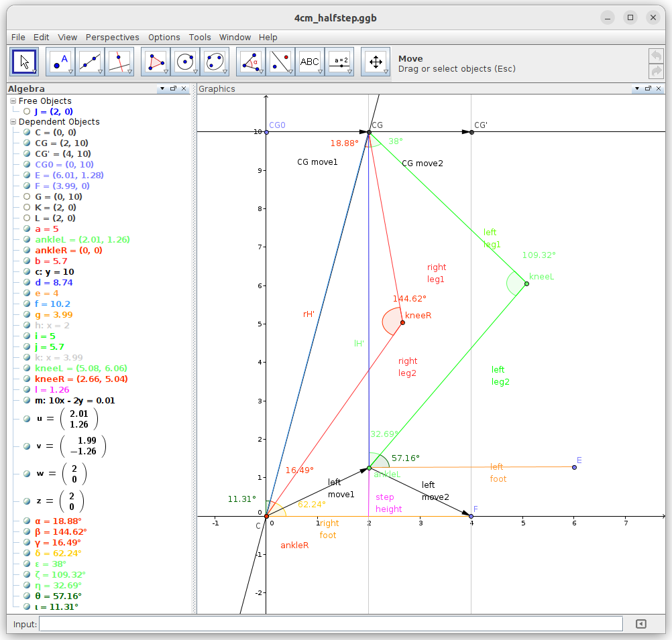Select the ABC Insert Text tool
Screen dimensions: 672x640
coord(310,62)
